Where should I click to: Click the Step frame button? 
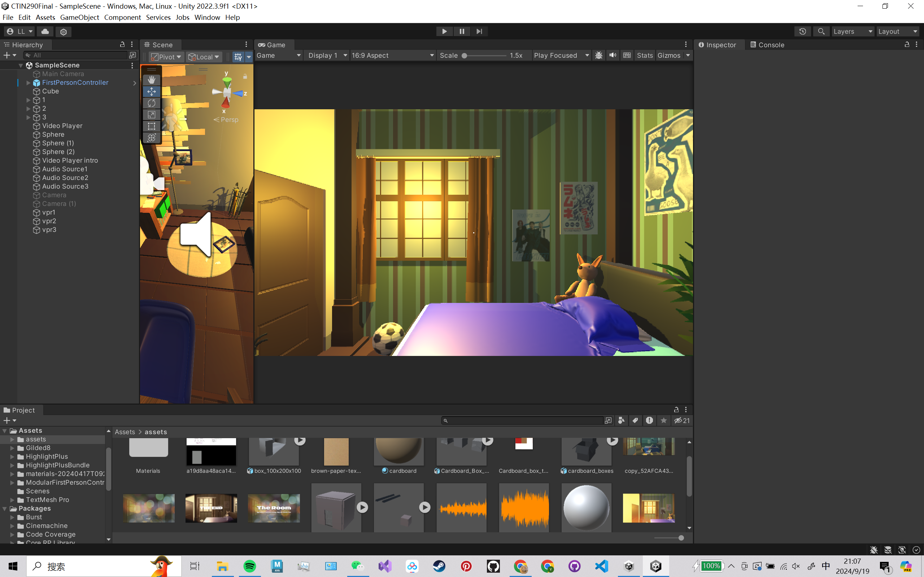coord(479,31)
